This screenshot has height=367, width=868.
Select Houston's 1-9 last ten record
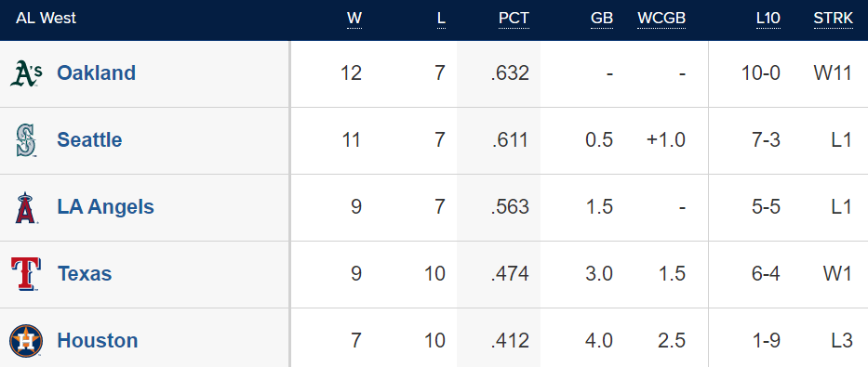pos(765,340)
